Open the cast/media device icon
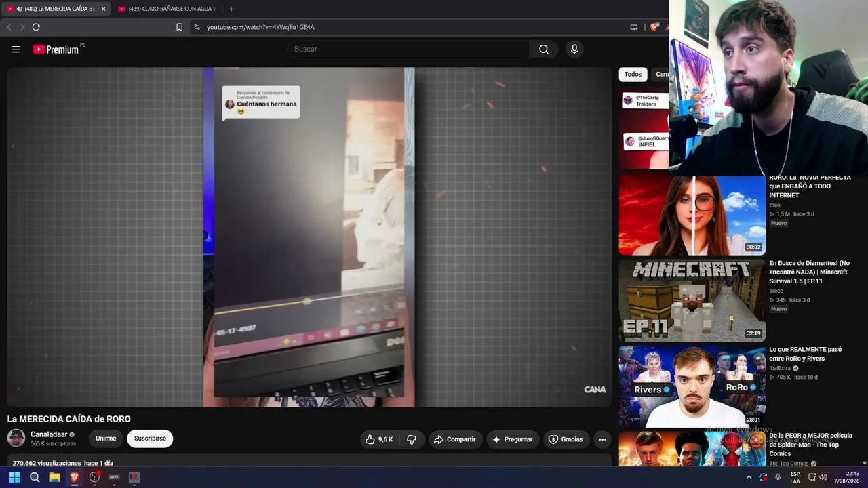The height and width of the screenshot is (488, 868). click(x=634, y=27)
